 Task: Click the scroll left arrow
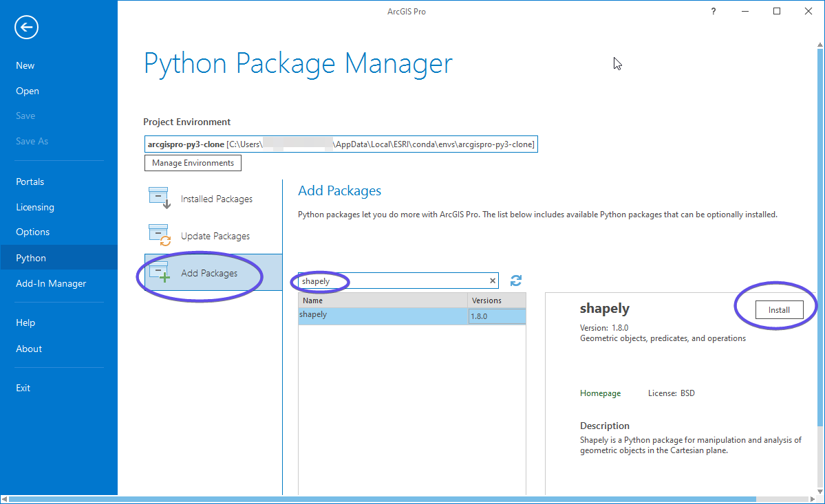click(4, 498)
